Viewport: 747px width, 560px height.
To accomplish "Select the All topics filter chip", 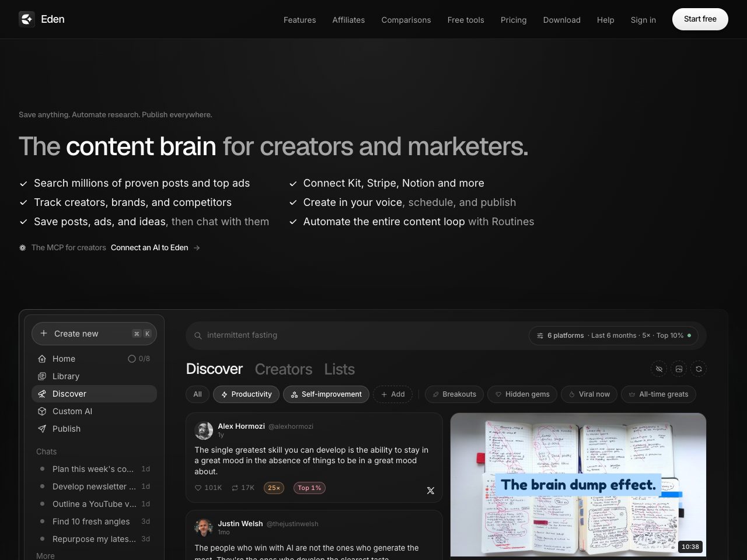I will tap(198, 394).
